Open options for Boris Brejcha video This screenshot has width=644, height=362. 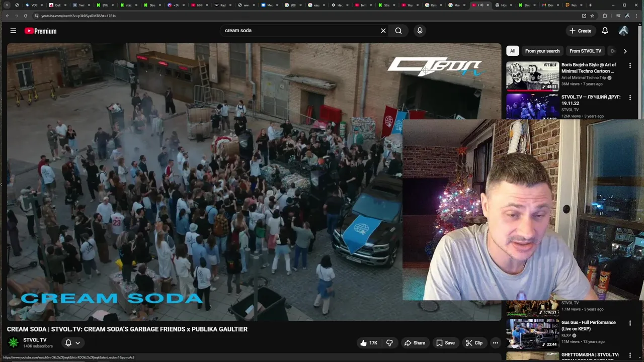[x=630, y=65]
